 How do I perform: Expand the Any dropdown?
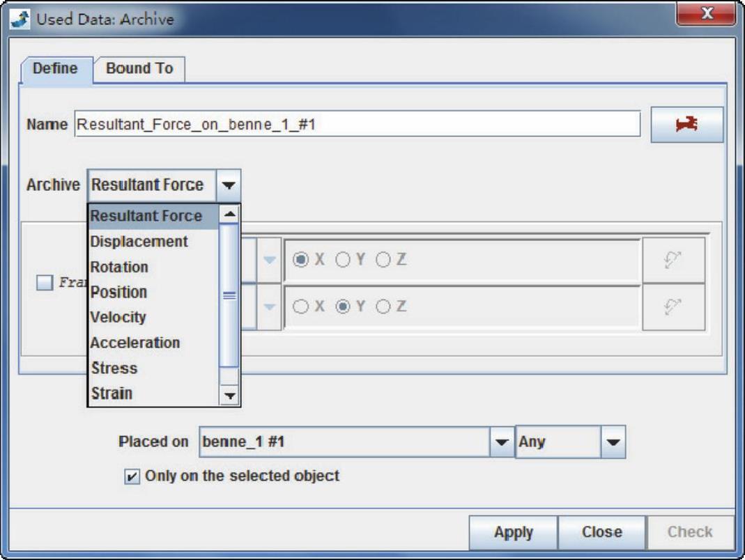coord(613,442)
